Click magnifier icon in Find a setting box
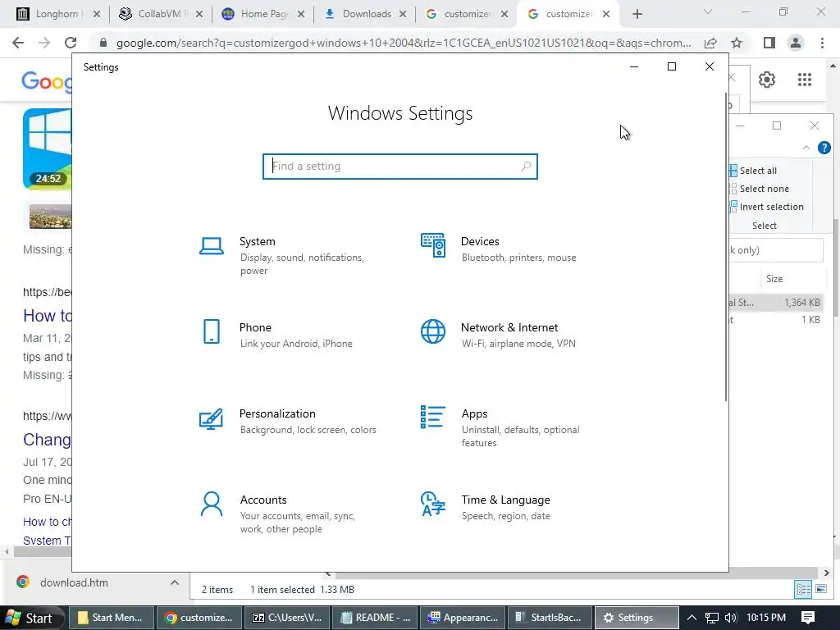The height and width of the screenshot is (630, 840). coord(526,166)
